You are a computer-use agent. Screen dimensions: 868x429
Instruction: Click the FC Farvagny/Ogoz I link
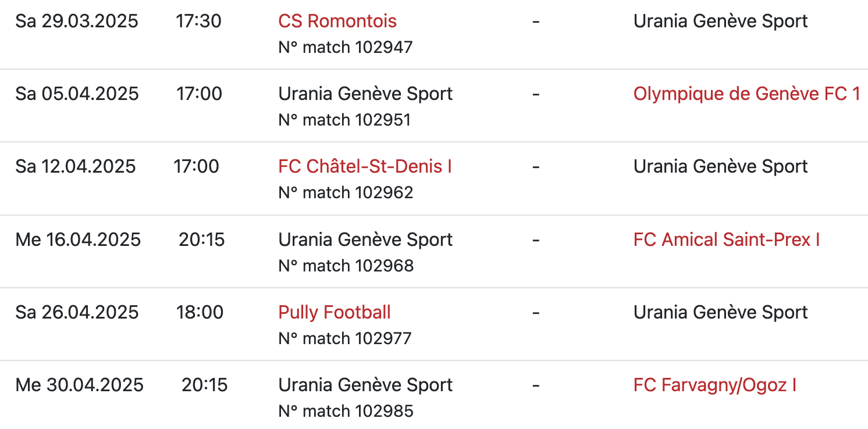[714, 385]
